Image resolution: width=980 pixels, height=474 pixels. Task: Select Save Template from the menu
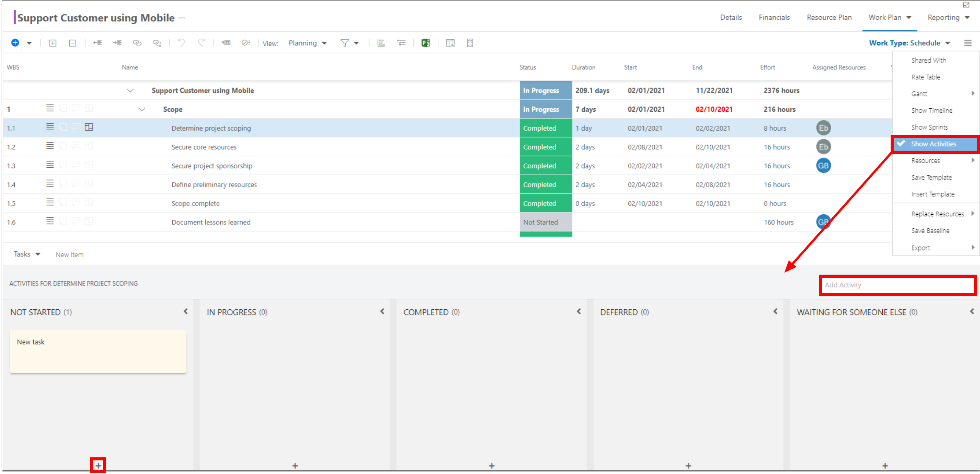coord(931,177)
